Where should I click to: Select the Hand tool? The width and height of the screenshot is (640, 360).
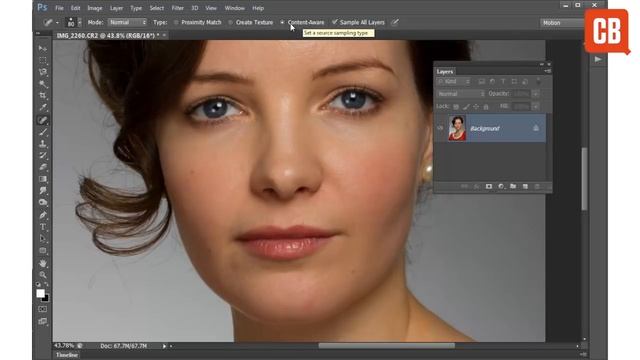42,263
